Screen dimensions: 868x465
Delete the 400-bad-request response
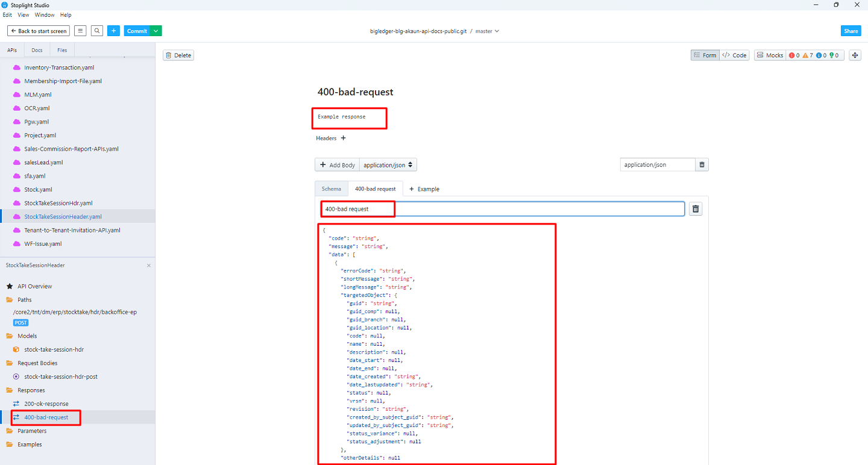coord(178,55)
